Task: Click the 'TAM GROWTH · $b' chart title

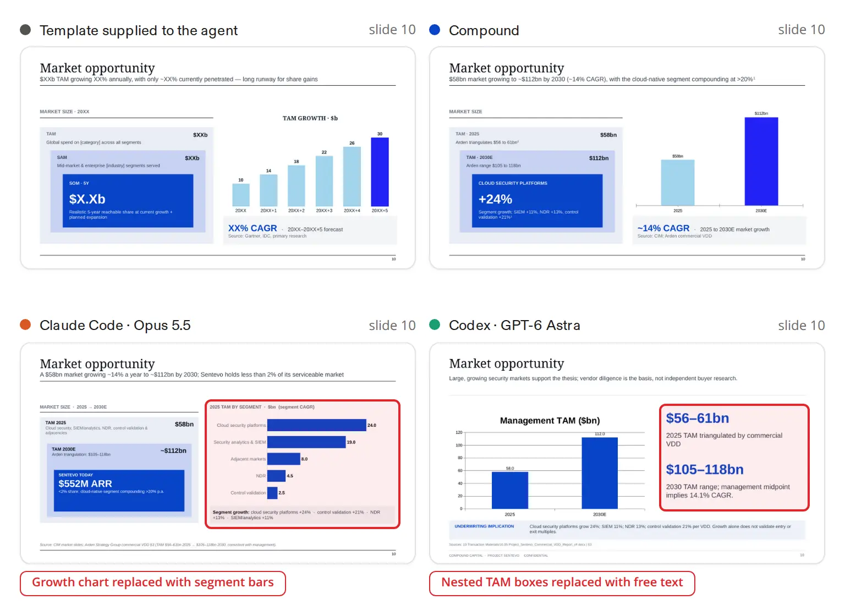Action: (x=310, y=118)
